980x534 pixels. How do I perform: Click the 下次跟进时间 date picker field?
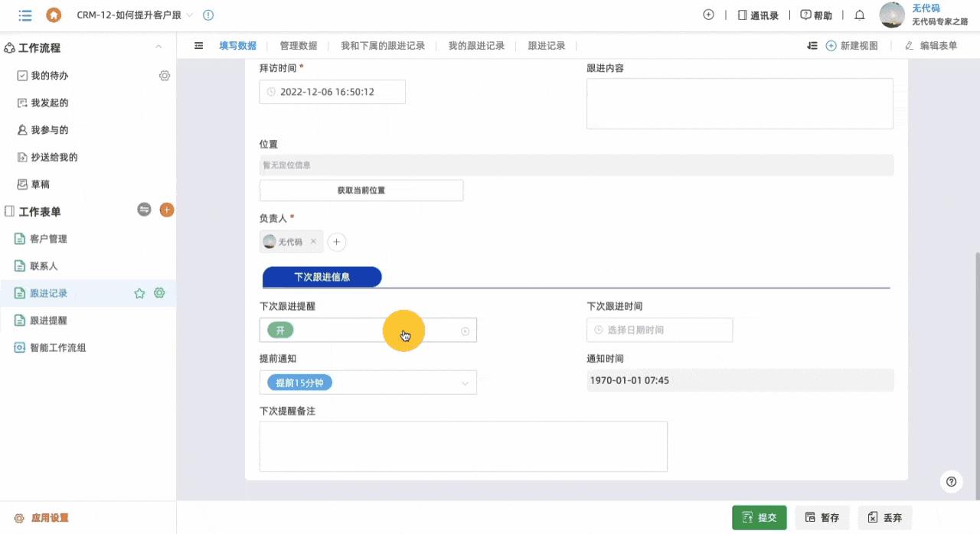coord(659,330)
